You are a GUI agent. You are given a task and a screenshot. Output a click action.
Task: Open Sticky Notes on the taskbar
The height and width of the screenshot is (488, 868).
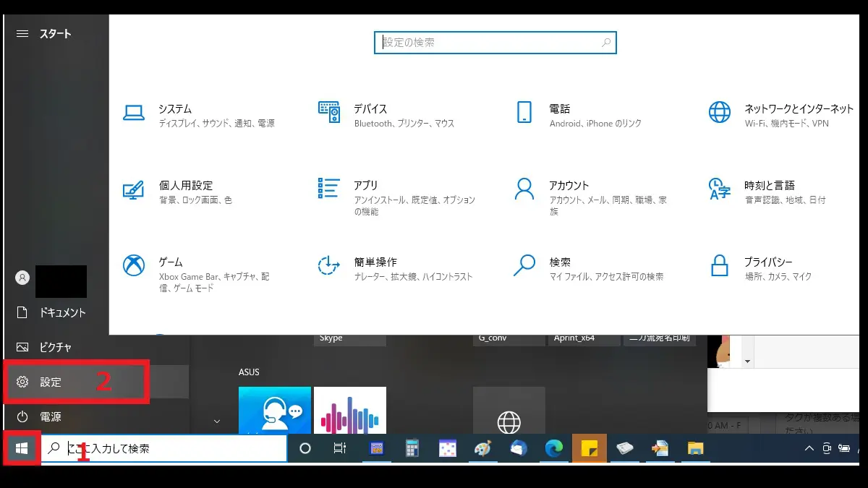pos(589,449)
